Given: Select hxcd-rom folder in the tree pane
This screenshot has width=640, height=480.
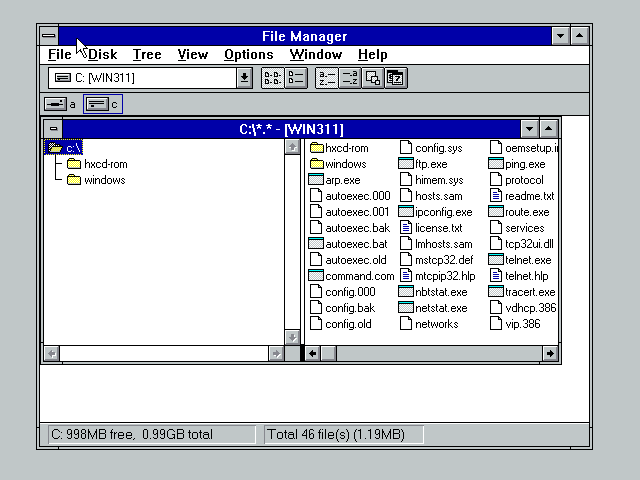Looking at the screenshot, I should [x=97, y=164].
